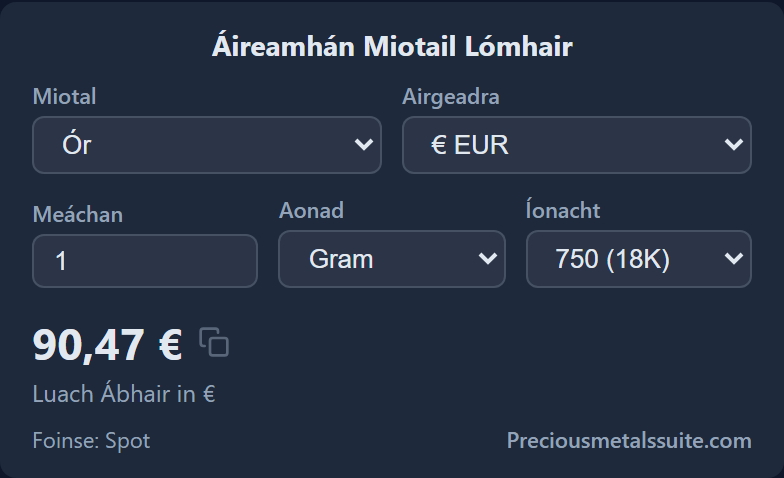Focus the Meáchan weight input field
This screenshot has width=784, height=478.
coord(145,261)
